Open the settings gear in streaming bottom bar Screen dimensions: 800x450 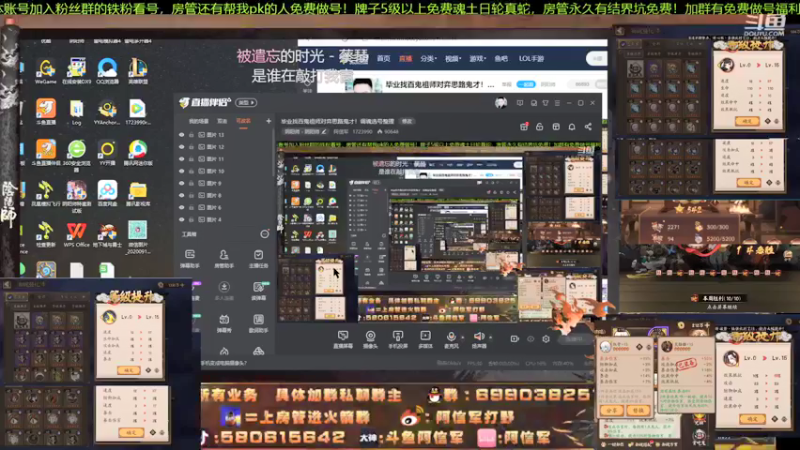(x=546, y=339)
